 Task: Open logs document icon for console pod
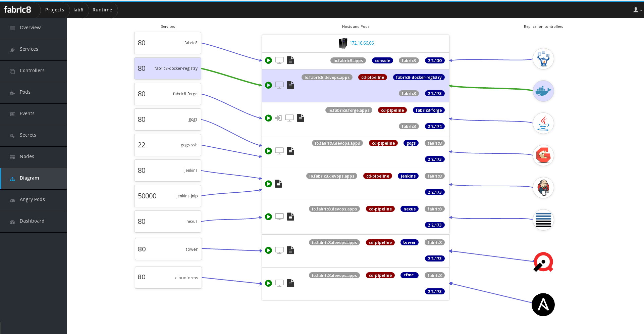[290, 60]
